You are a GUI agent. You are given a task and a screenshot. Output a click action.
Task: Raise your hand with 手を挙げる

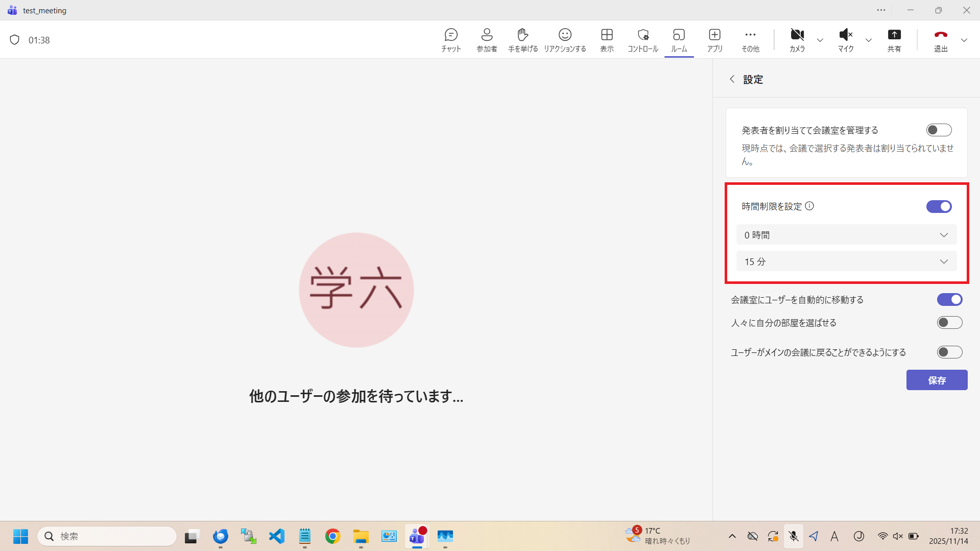[x=522, y=40]
